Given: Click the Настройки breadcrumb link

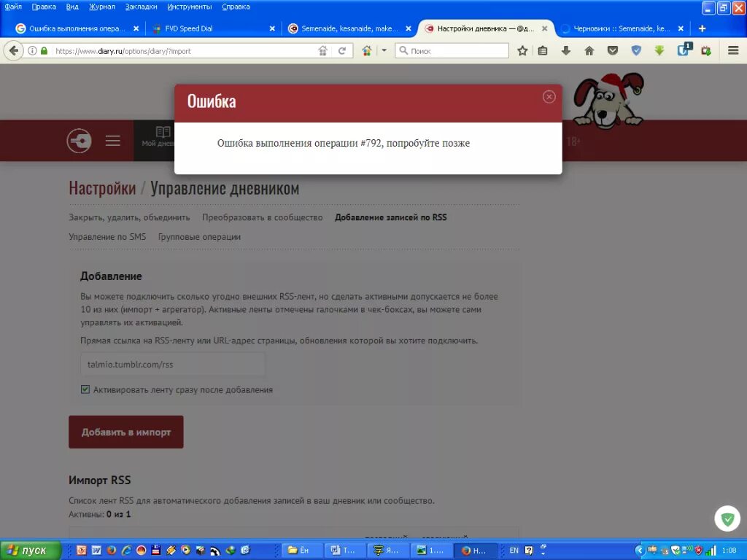Looking at the screenshot, I should [102, 188].
